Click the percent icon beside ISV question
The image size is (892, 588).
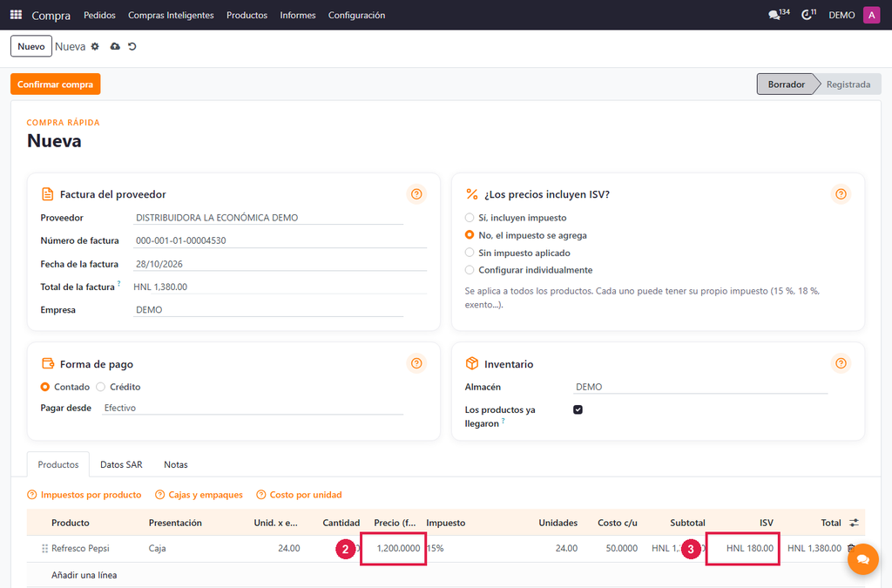[x=471, y=194]
